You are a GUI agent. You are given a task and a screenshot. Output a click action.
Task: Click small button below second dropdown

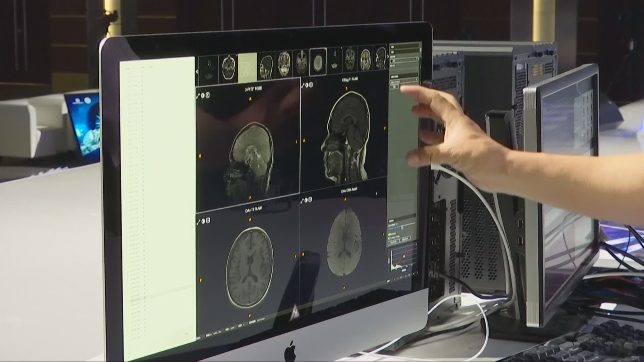pyautogui.click(x=394, y=87)
